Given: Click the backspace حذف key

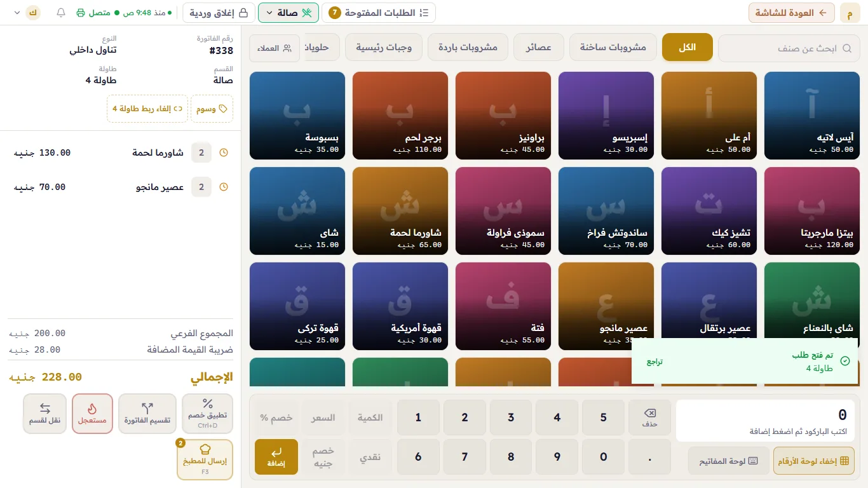Looking at the screenshot, I should coord(649,417).
